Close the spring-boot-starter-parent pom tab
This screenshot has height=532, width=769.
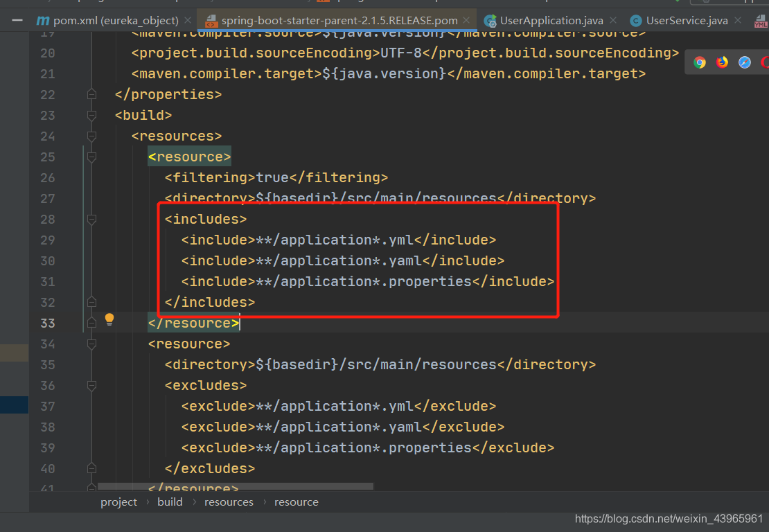[x=466, y=21]
